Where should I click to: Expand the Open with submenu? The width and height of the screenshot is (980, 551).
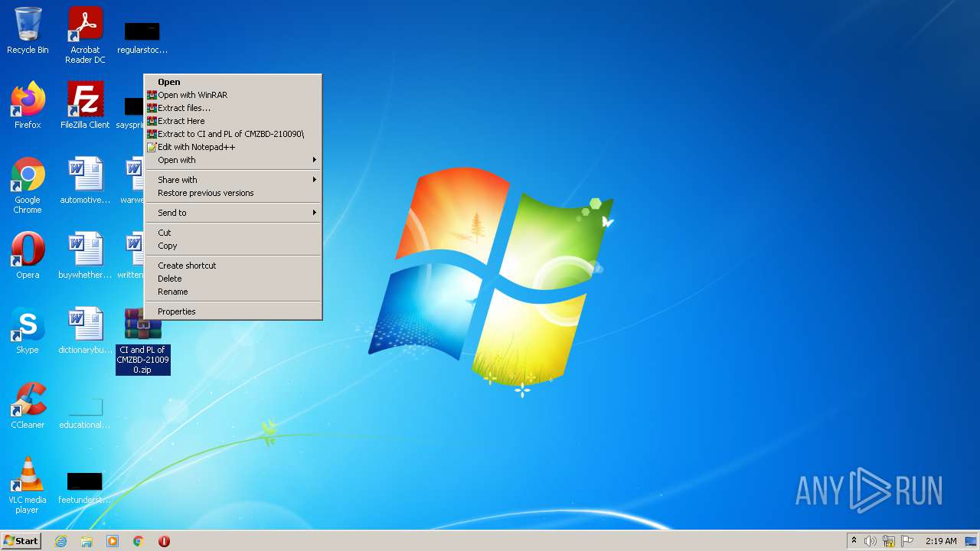(x=234, y=160)
